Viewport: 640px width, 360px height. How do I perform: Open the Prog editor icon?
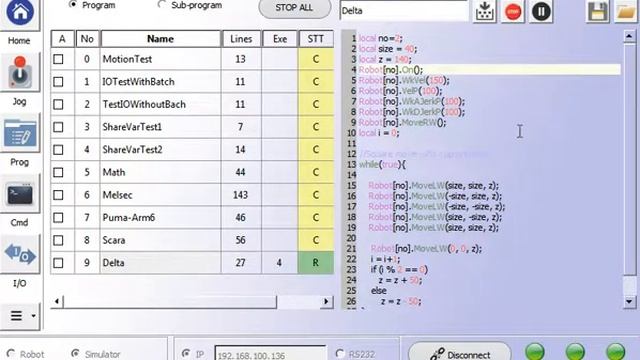coord(20,134)
